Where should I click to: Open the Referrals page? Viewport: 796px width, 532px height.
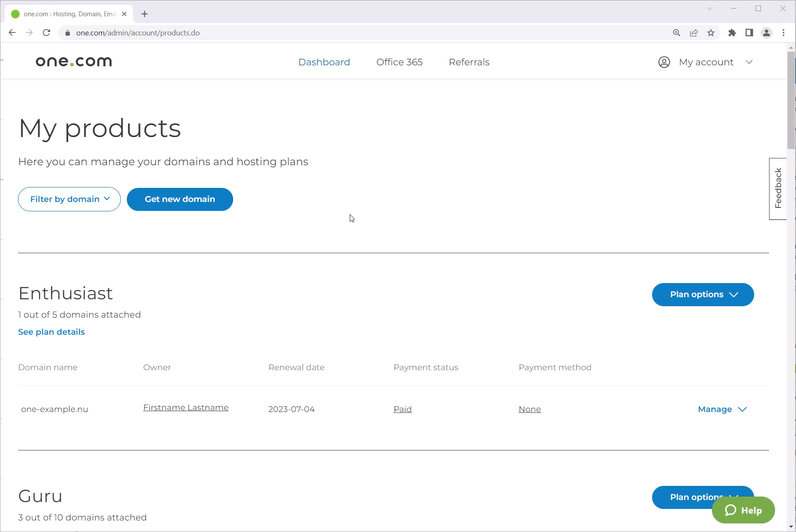point(468,62)
